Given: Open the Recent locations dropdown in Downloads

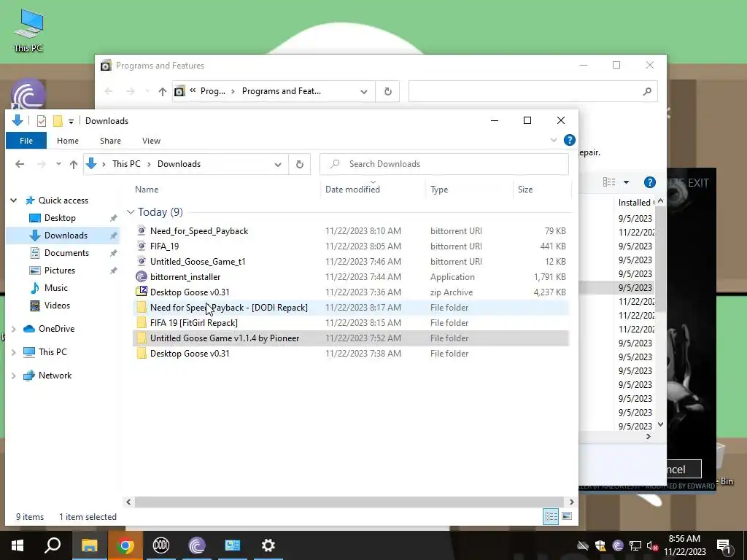Looking at the screenshot, I should click(58, 164).
